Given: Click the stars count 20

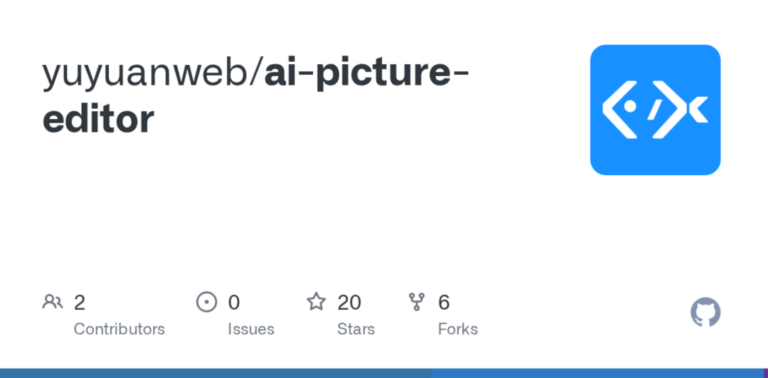Looking at the screenshot, I should coord(349,303).
